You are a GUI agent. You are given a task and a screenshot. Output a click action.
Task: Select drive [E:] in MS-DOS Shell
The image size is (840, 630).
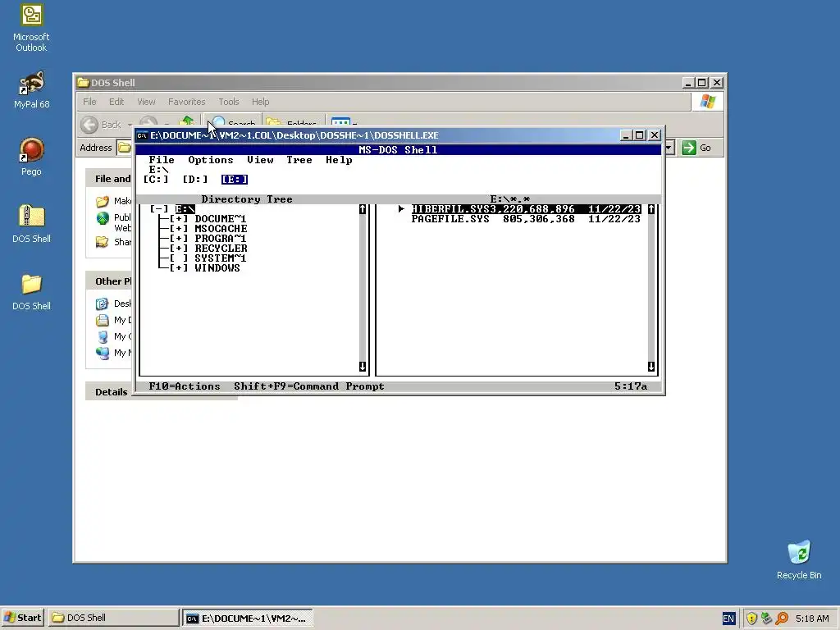coord(234,180)
